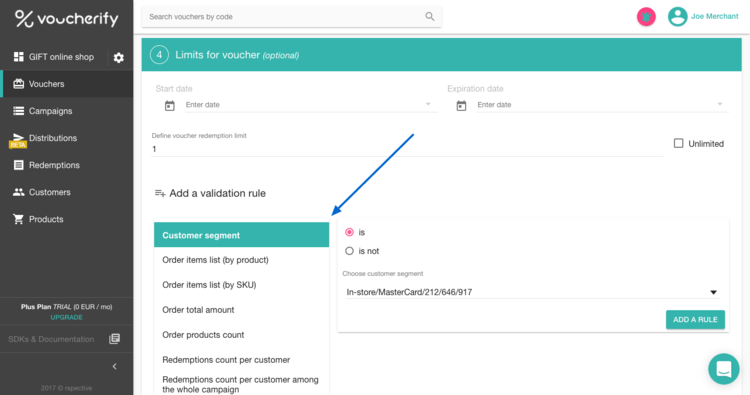
Task: Collapse the sidebar with the chevron
Action: pos(114,366)
